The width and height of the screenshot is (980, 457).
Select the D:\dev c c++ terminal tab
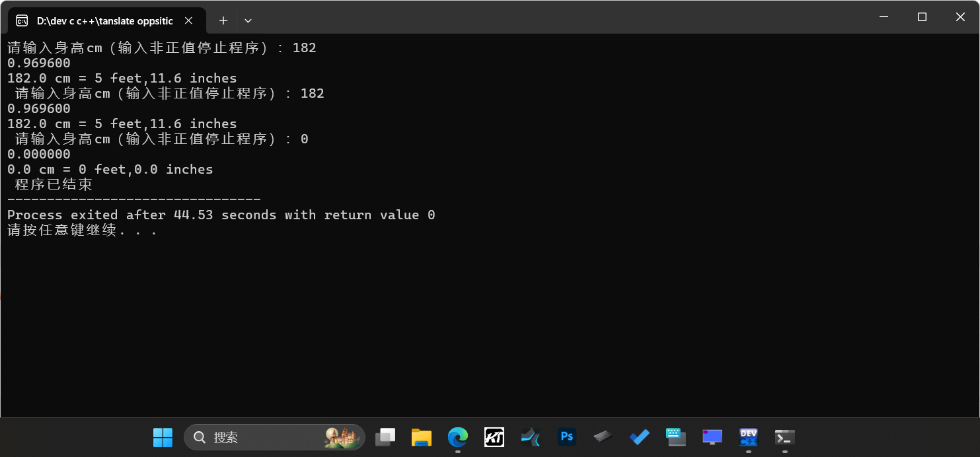pos(106,21)
